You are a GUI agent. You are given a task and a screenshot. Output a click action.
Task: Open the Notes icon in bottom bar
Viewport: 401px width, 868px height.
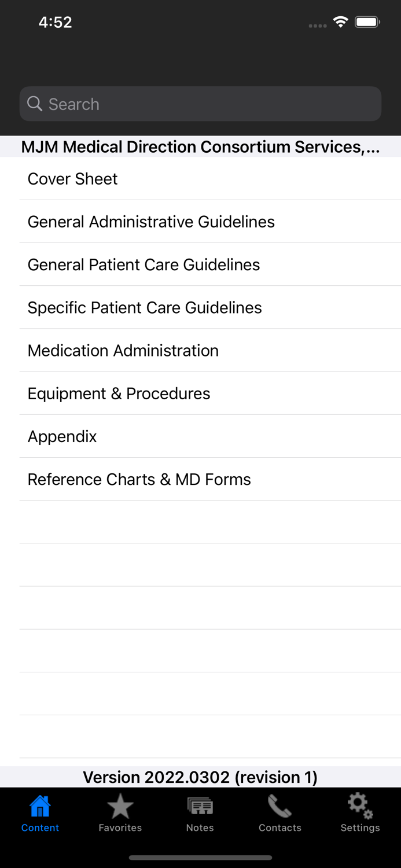(200, 806)
